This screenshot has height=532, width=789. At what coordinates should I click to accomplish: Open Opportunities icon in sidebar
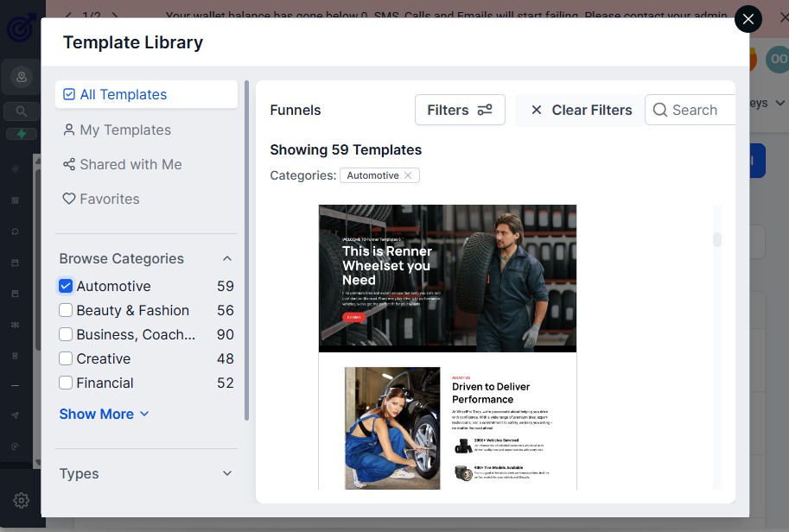point(15,325)
